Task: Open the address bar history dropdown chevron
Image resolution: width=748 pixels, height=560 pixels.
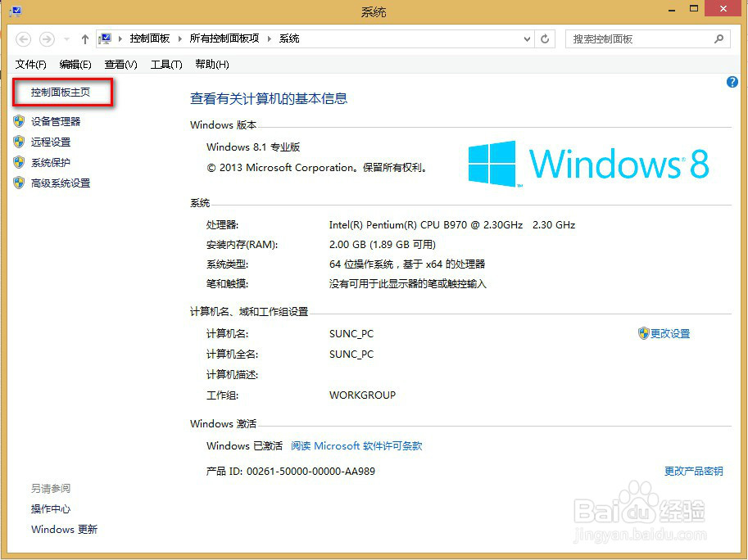Action: (x=528, y=38)
